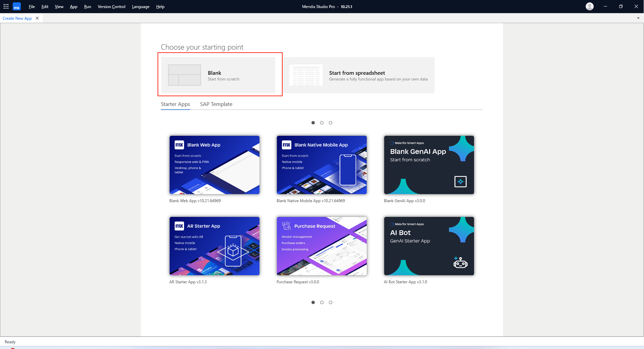Viewport: 644px width, 349px height.
Task: Open the View menu
Action: click(59, 7)
